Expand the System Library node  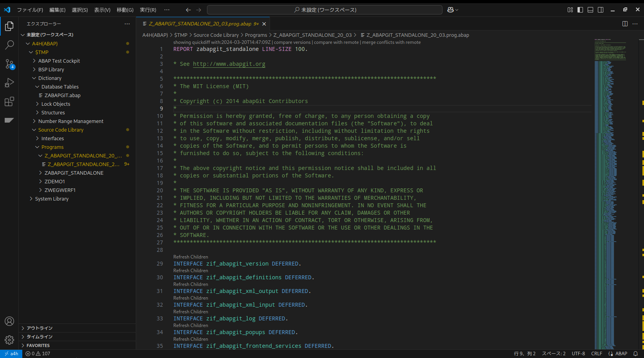pyautogui.click(x=52, y=199)
